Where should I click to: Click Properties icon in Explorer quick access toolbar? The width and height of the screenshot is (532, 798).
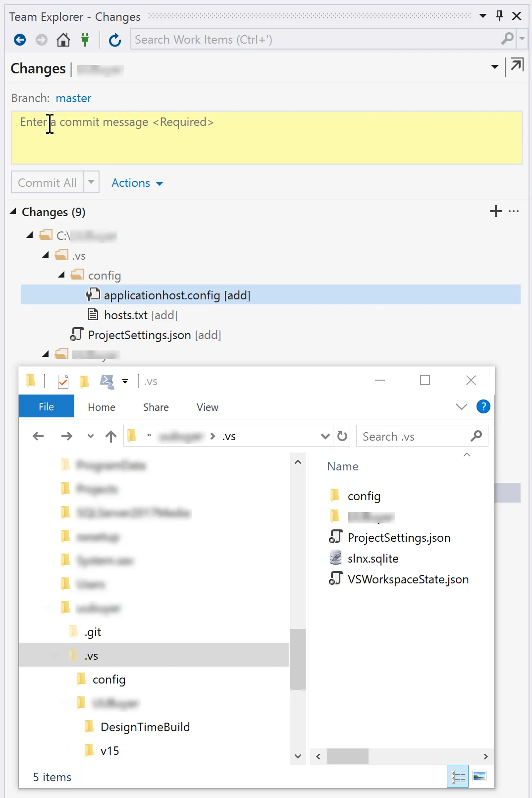[x=63, y=381]
